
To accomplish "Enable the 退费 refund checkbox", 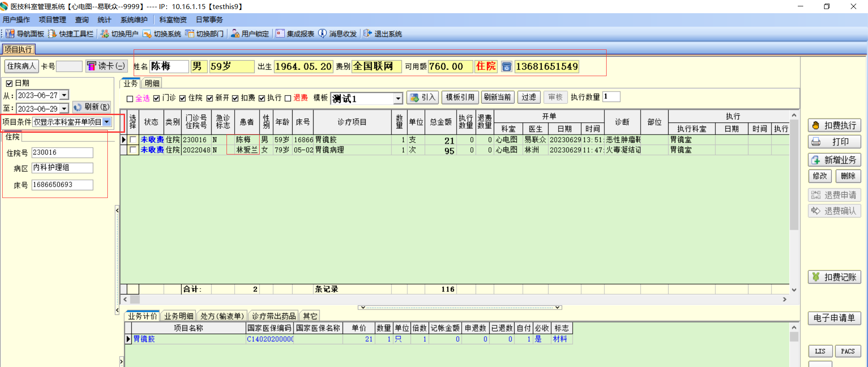I will tap(288, 99).
